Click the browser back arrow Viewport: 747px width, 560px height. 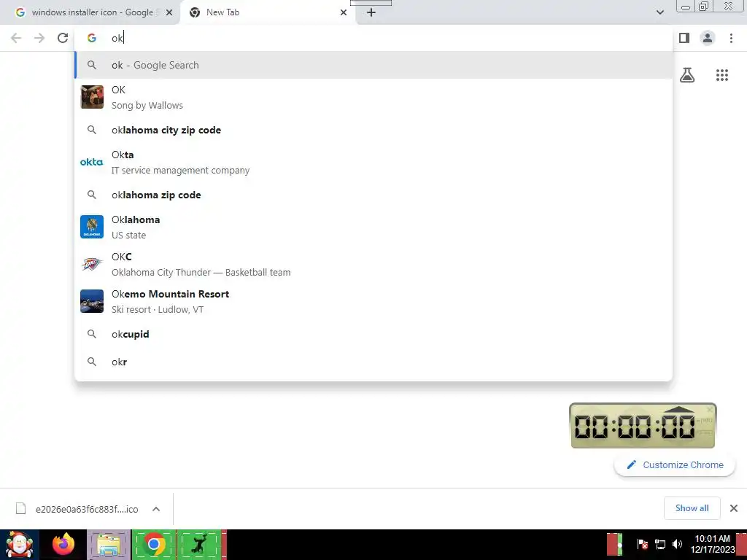[16, 38]
